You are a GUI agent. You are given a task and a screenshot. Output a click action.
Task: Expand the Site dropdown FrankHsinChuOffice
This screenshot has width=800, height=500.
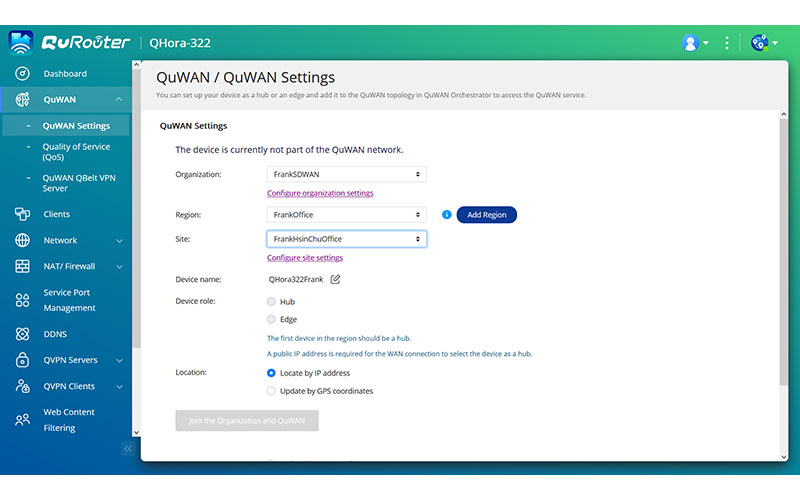point(346,240)
